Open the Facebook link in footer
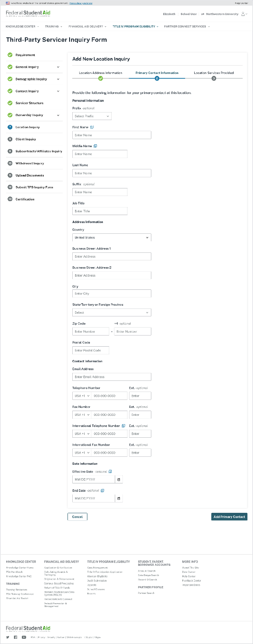Image resolution: width=253 pixels, height=644 pixels. pos(15,637)
